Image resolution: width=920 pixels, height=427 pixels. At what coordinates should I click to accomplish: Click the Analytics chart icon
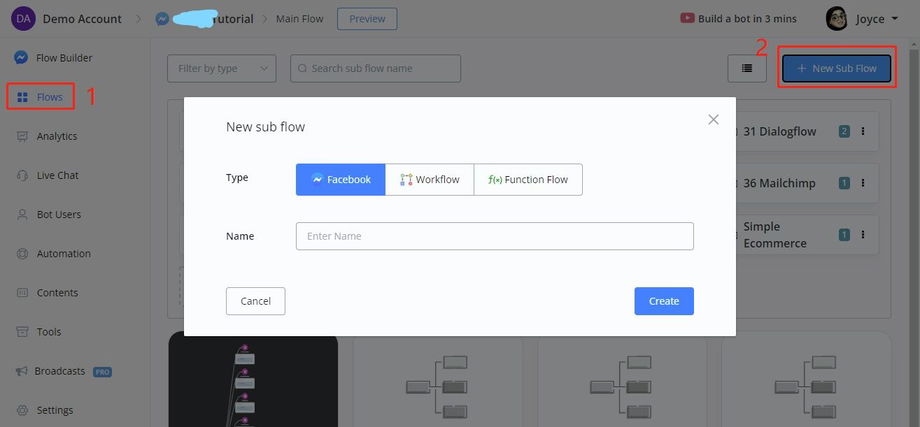22,136
